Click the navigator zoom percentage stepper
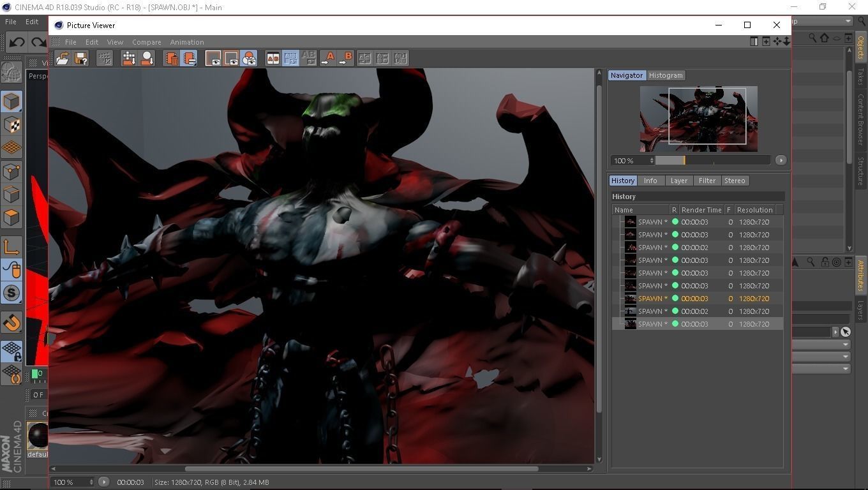This screenshot has height=490, width=868. pyautogui.click(x=652, y=160)
